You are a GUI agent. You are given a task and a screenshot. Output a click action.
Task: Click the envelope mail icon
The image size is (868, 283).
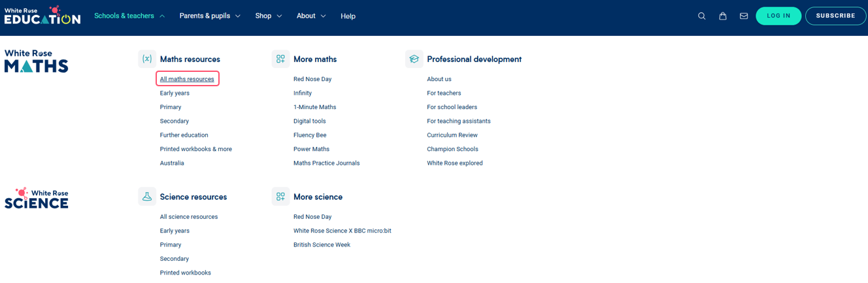[x=743, y=16]
